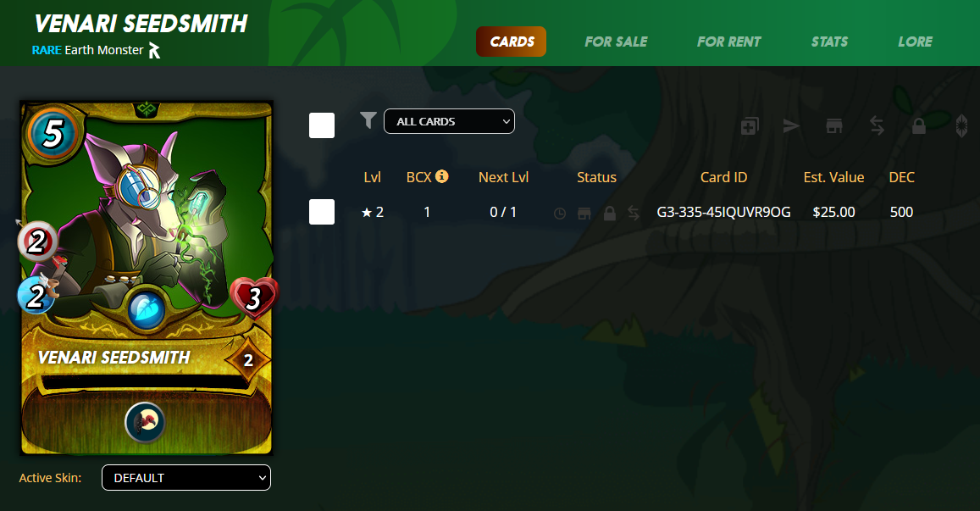Open the FOR RENT tab

coord(728,42)
